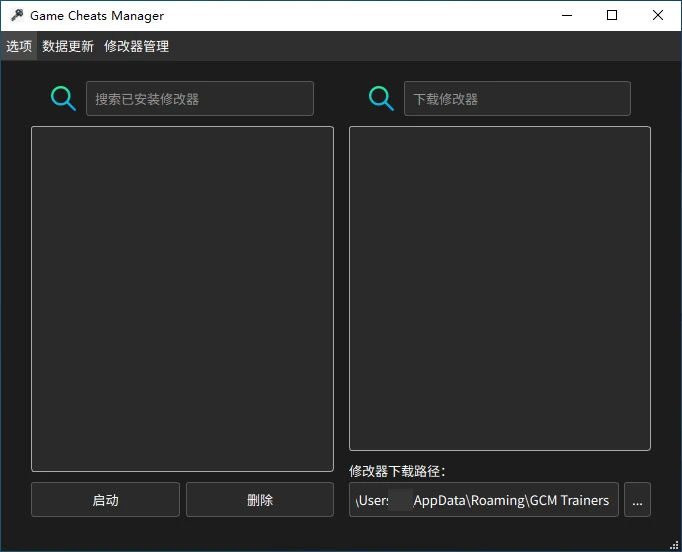The width and height of the screenshot is (682, 552).
Task: Click the 修改器下载路径 label
Action: point(397,471)
